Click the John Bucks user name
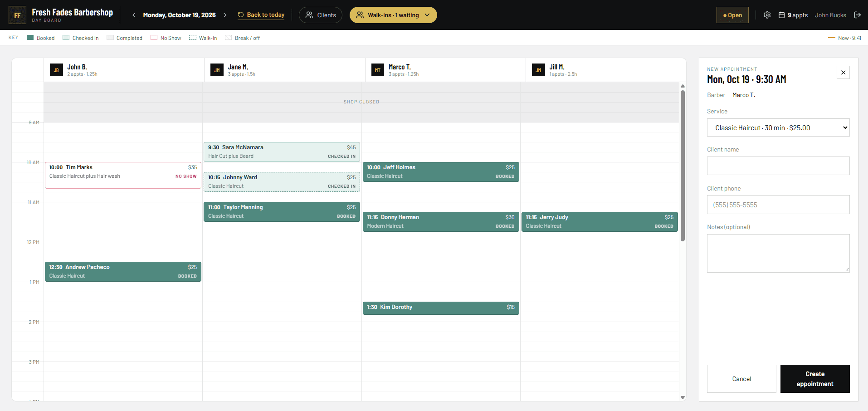 coord(830,15)
